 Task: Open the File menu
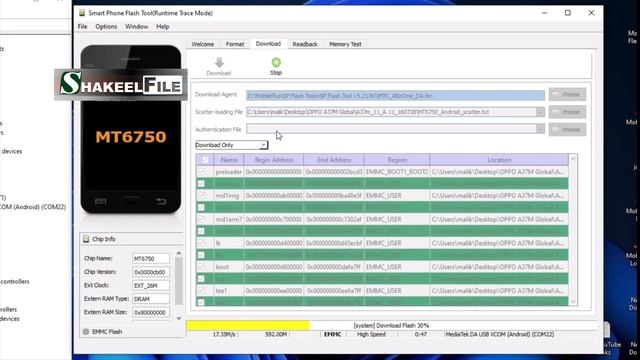click(82, 27)
